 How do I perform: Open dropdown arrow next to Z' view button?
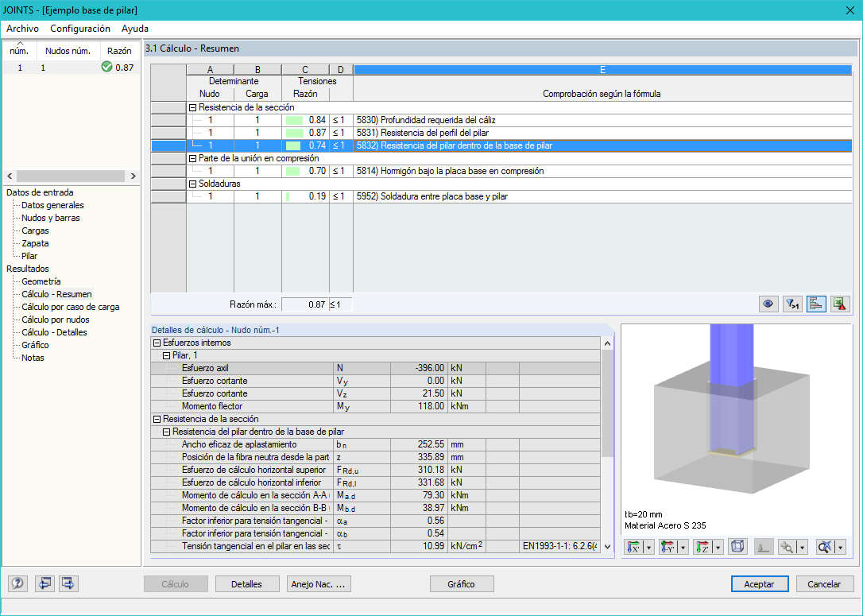coord(718,547)
